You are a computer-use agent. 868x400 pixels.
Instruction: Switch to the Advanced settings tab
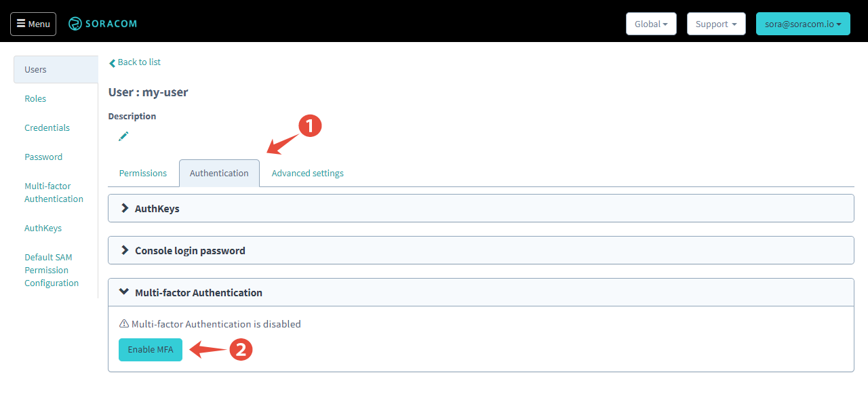(x=308, y=173)
